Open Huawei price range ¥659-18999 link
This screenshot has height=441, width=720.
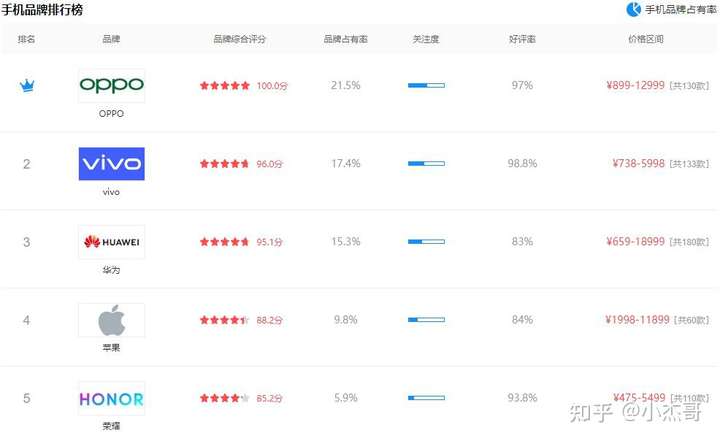coord(636,242)
